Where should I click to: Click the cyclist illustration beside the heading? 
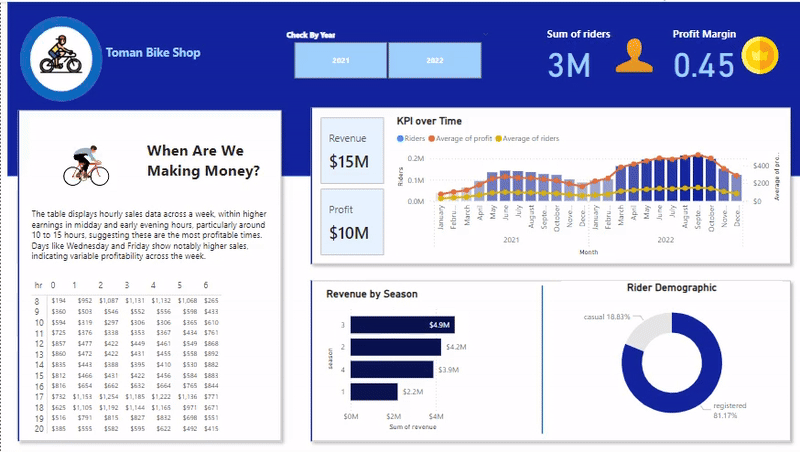click(86, 165)
